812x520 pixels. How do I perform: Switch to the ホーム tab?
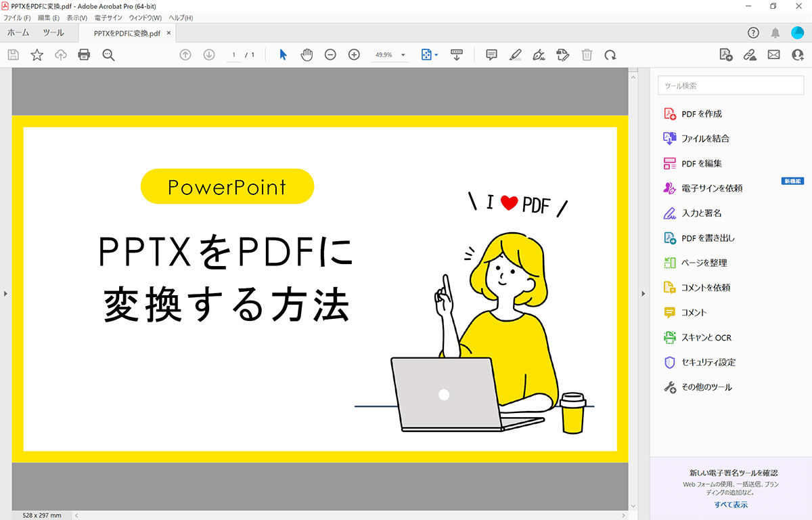18,32
